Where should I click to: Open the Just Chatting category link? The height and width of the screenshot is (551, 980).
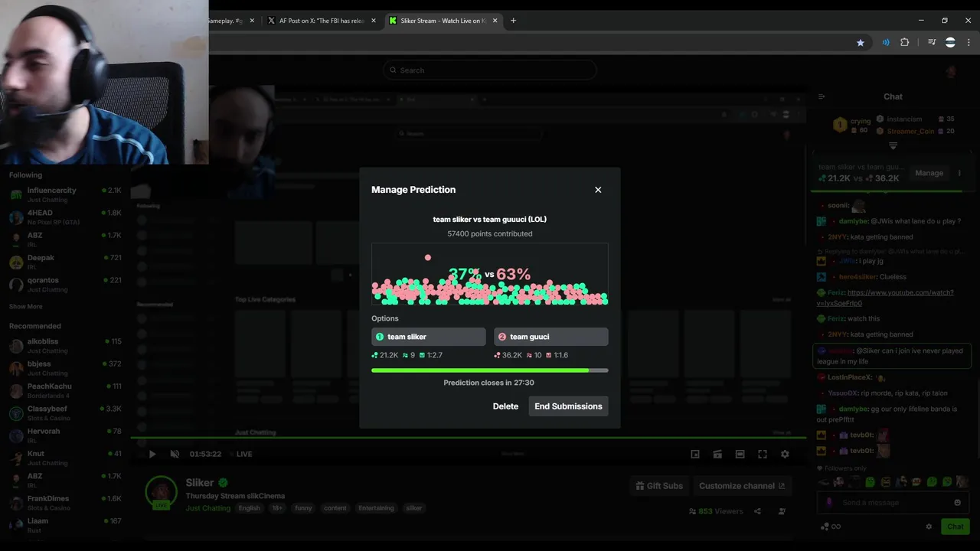click(x=207, y=508)
